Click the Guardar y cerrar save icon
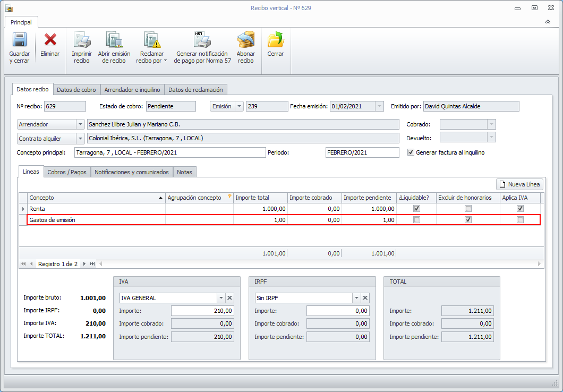 click(x=20, y=40)
